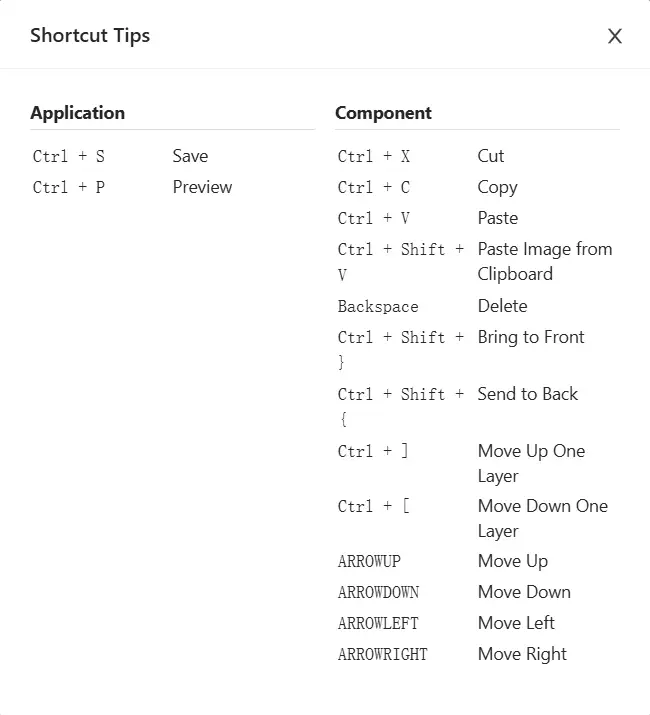Viewport: 650px width, 715px height.
Task: Click the Copy shortcut description
Action: (x=497, y=187)
